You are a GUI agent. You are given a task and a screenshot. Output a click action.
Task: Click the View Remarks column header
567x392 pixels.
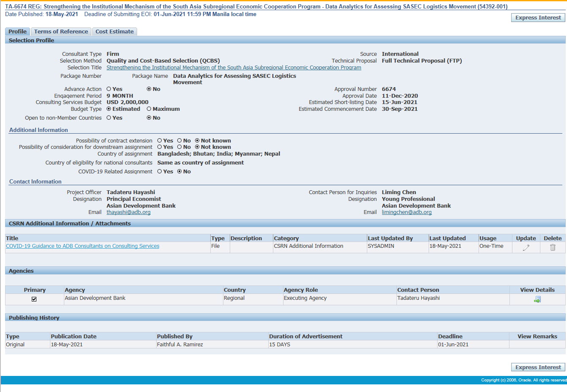537,337
